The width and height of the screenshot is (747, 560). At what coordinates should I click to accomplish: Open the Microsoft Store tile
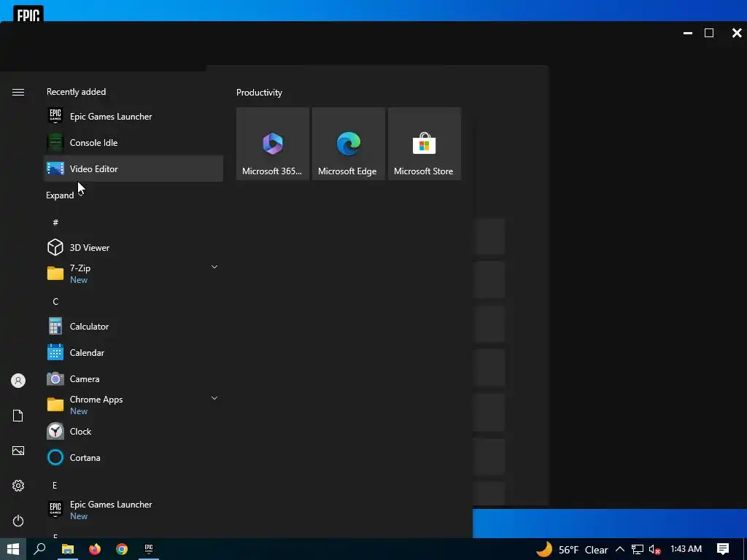(425, 144)
